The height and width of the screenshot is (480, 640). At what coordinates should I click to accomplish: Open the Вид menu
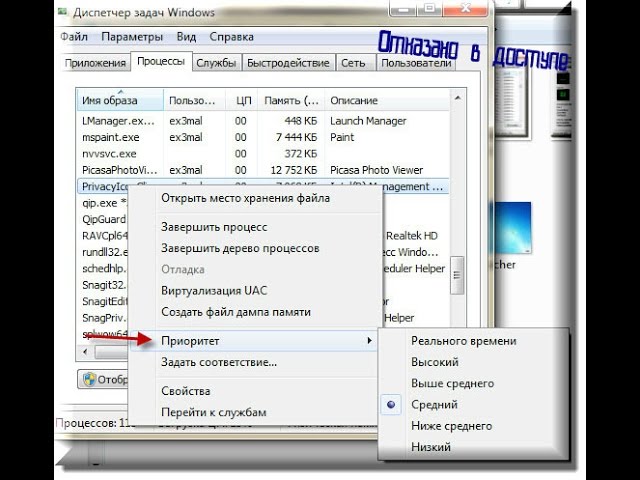tap(186, 37)
